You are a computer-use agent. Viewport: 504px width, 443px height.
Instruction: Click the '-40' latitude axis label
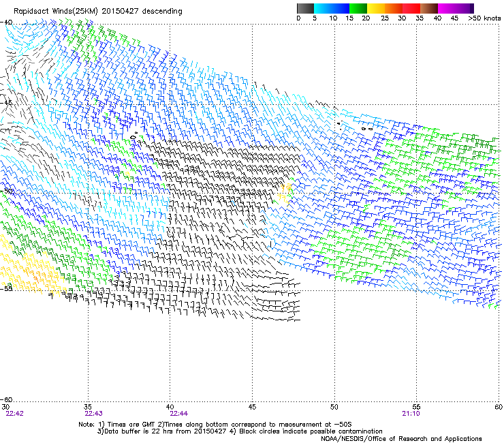(6, 22)
